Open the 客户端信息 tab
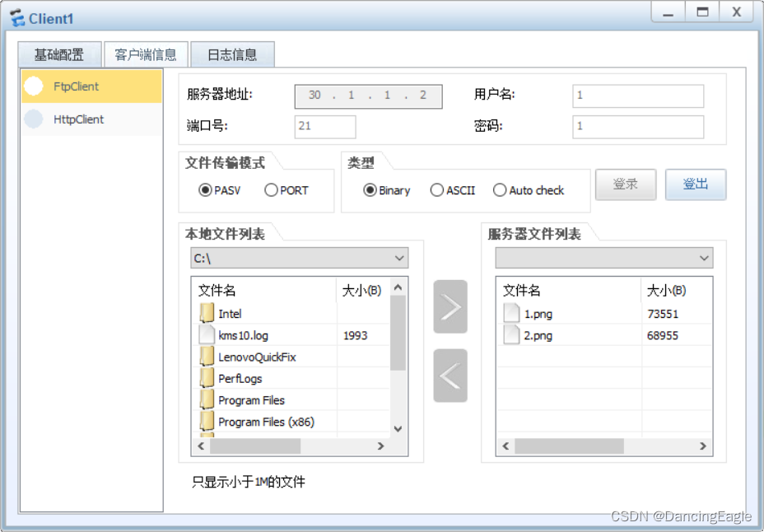 146,54
